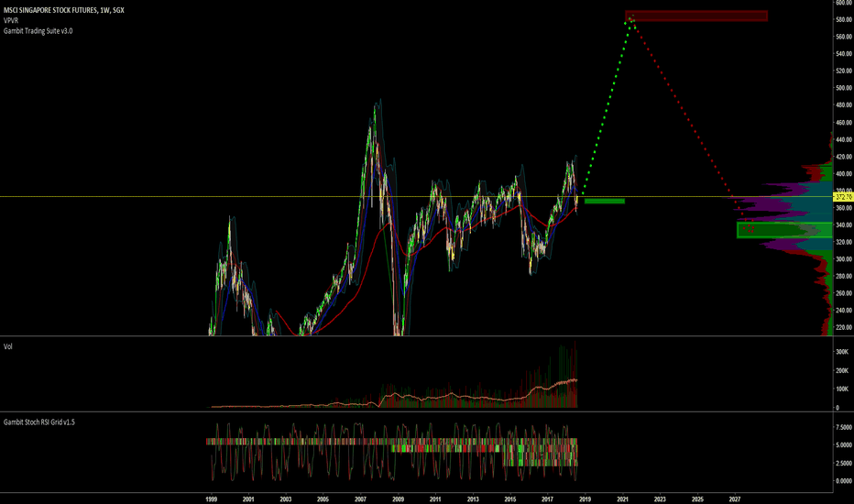Image resolution: width=854 pixels, height=504 pixels.
Task: Click the 2023 year on the time axis
Action: [660, 499]
